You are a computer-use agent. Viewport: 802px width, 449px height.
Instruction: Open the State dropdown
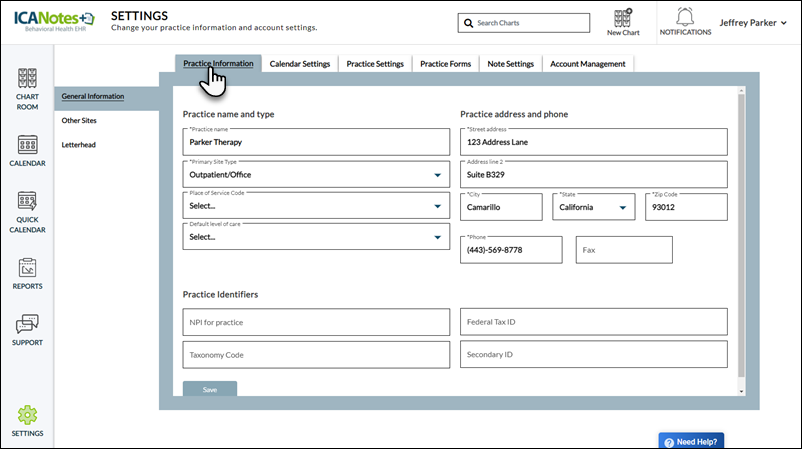point(624,207)
